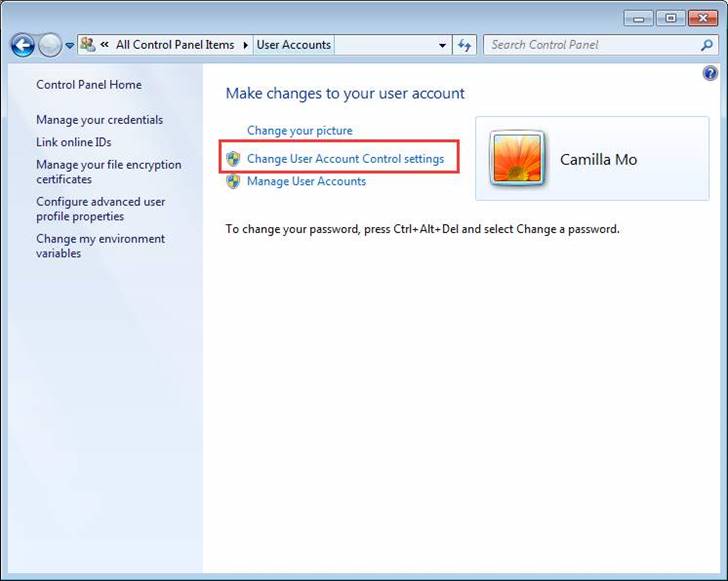The image size is (728, 581).
Task: Open Configure advanced user profile properties
Action: [101, 209]
